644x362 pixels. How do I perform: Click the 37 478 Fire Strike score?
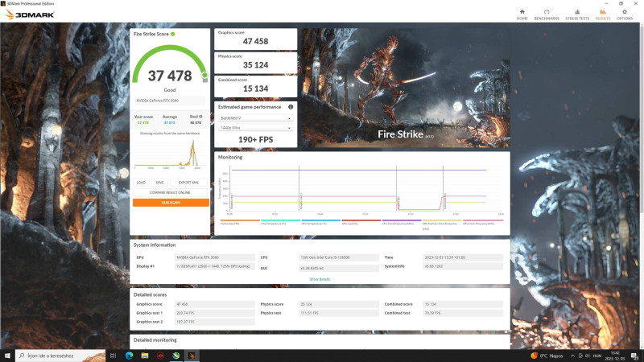click(x=170, y=76)
